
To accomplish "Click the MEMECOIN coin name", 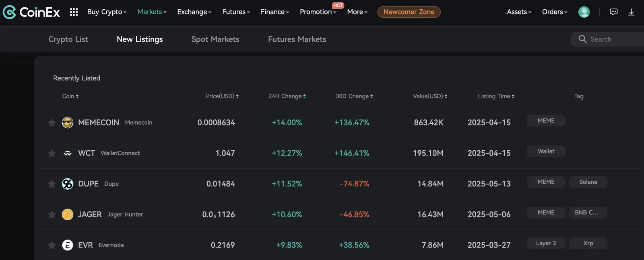I will (x=99, y=123).
